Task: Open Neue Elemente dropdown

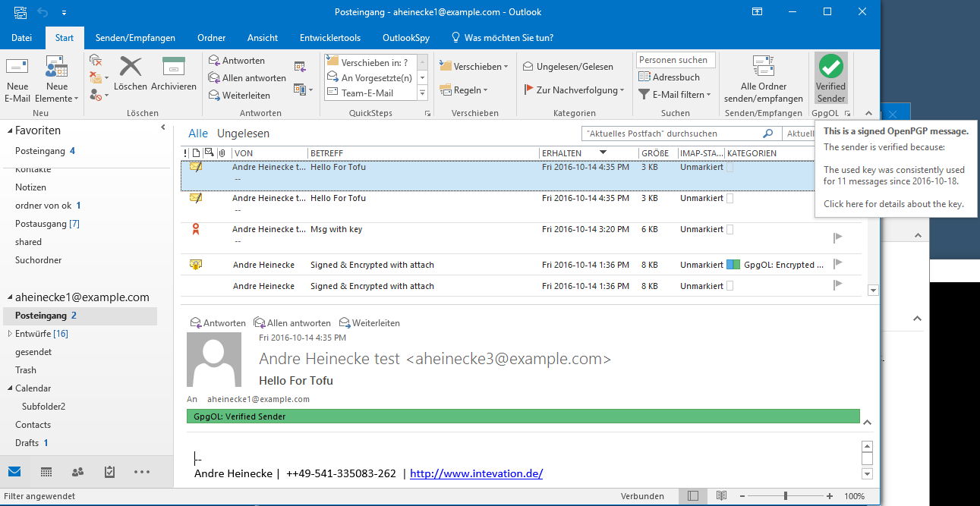Action: pyautogui.click(x=57, y=79)
